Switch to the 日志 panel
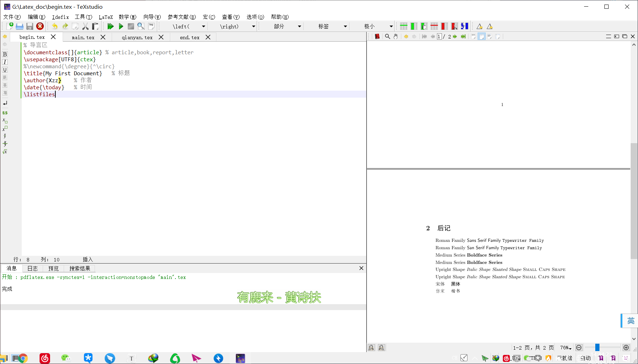 (32, 268)
